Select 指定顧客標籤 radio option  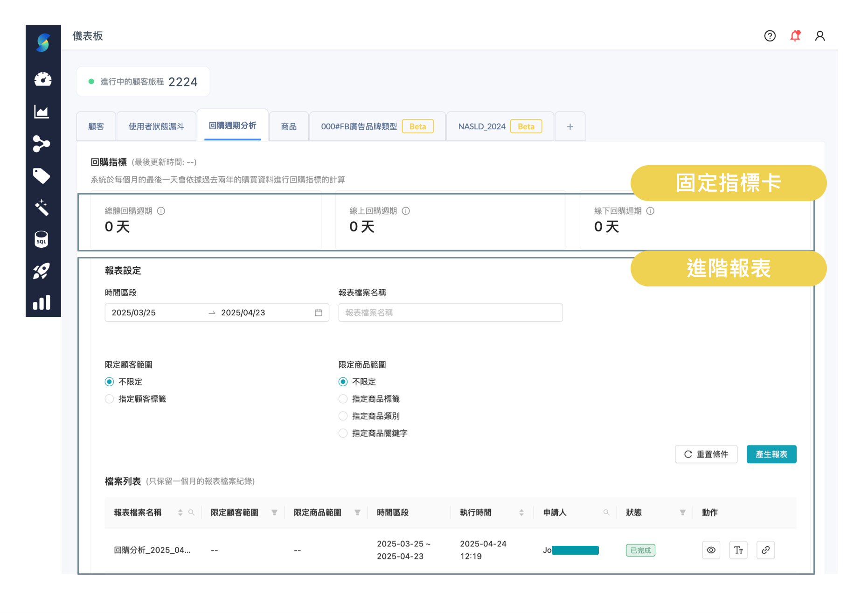(109, 399)
